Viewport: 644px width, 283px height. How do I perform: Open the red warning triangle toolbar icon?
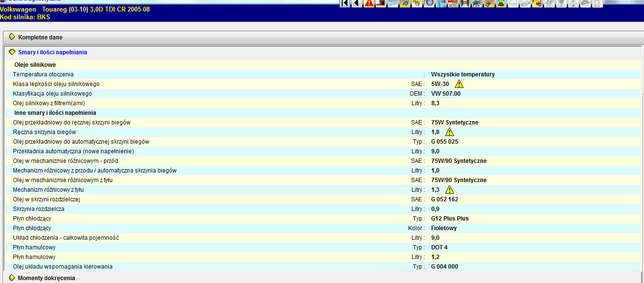369,4
